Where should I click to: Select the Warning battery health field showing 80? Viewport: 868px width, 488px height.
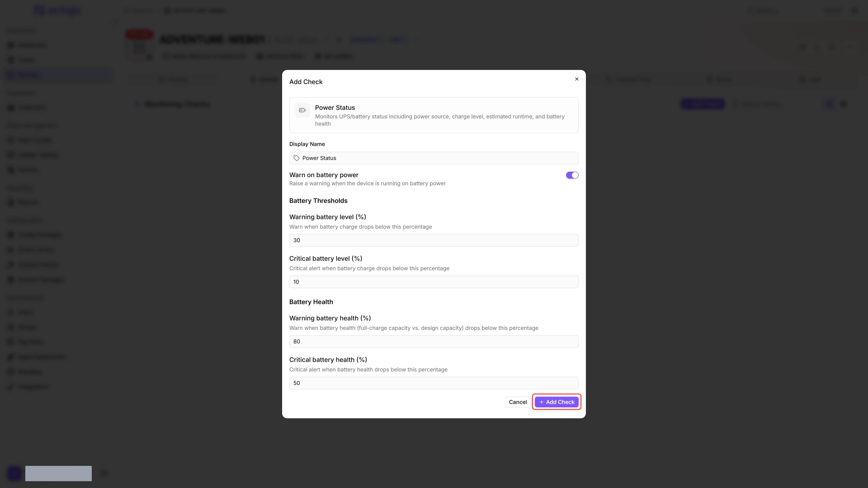[x=434, y=341]
